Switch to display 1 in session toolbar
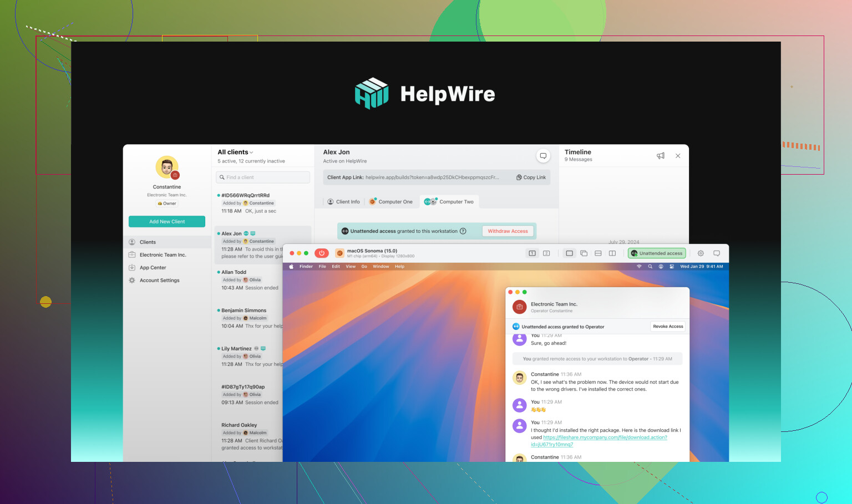This screenshot has height=504, width=852. point(532,253)
